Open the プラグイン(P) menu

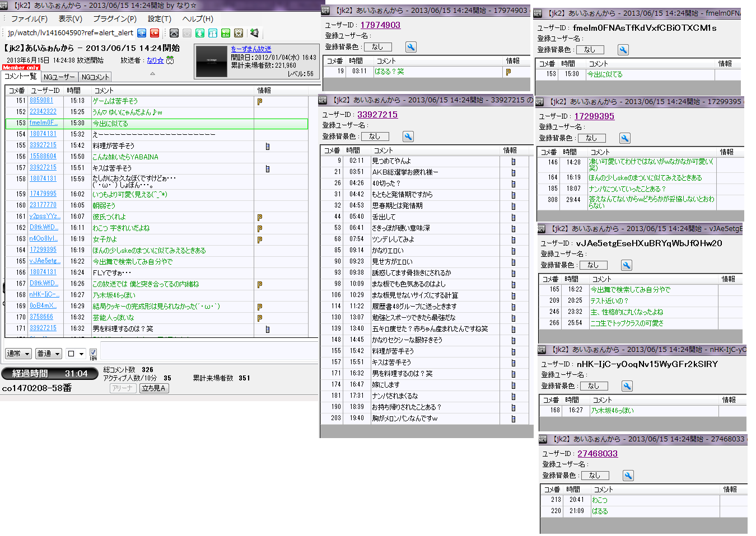114,18
